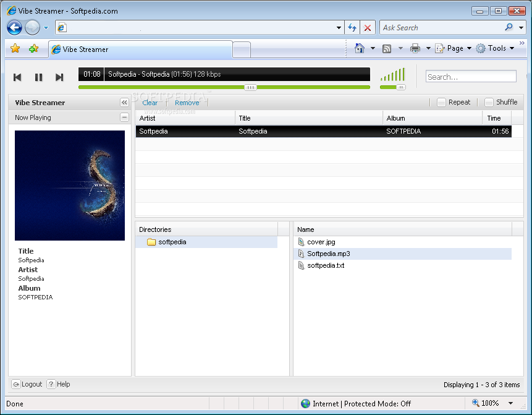Select the softpedia.txt file
The height and width of the screenshot is (415, 532).
403,265
